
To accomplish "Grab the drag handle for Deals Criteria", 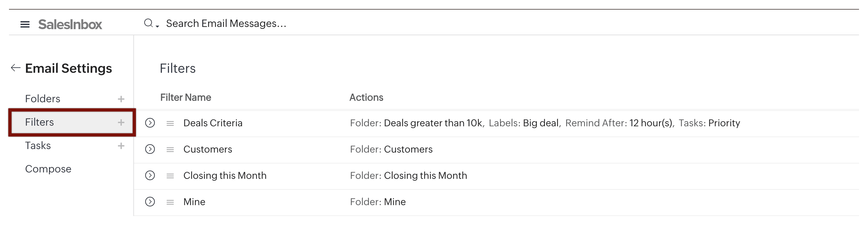I will (170, 123).
